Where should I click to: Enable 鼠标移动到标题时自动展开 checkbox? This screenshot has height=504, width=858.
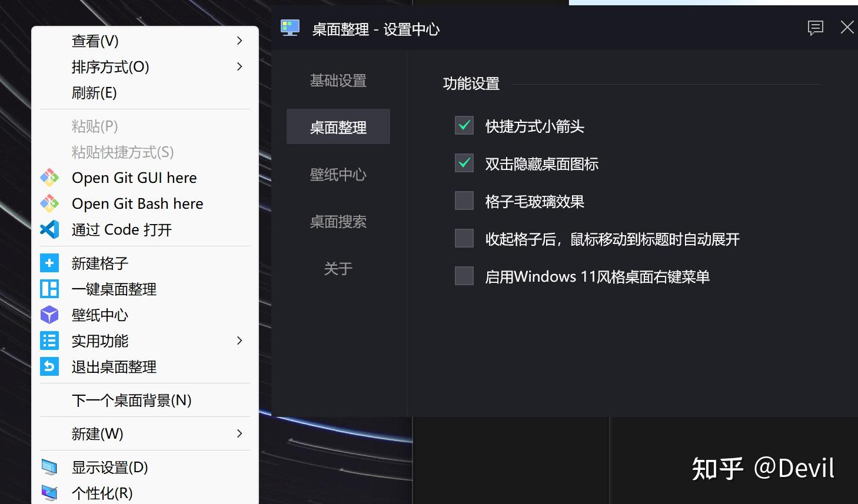(x=464, y=238)
